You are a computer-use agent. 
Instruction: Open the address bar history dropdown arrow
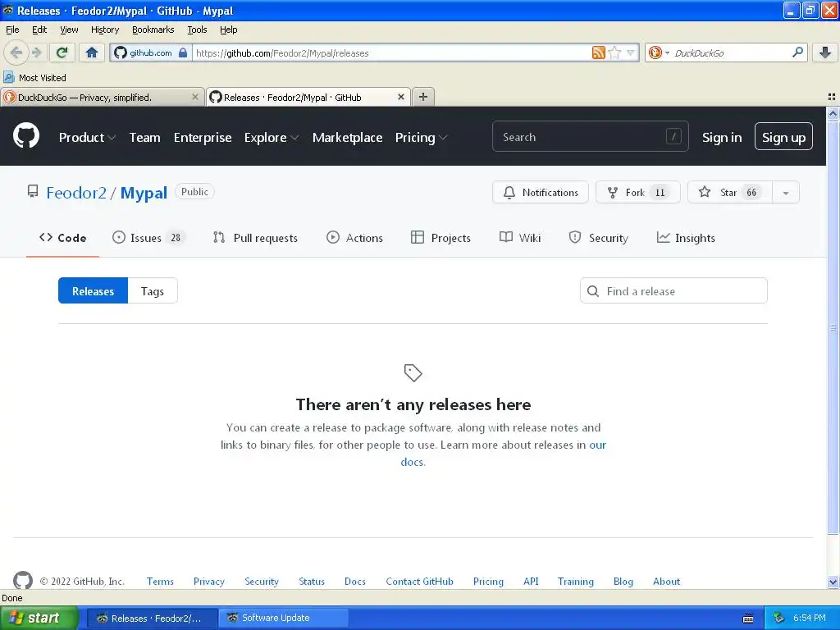(x=631, y=52)
